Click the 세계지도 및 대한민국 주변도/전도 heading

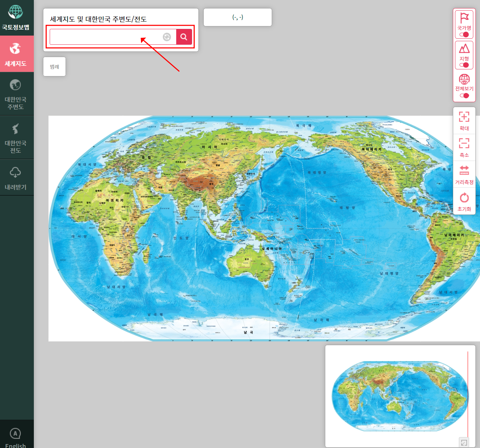(x=98, y=19)
